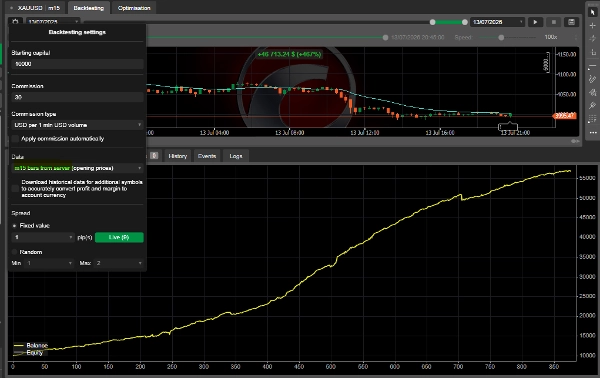Open the Logs tab
This screenshot has width=600, height=378.
[x=236, y=156]
